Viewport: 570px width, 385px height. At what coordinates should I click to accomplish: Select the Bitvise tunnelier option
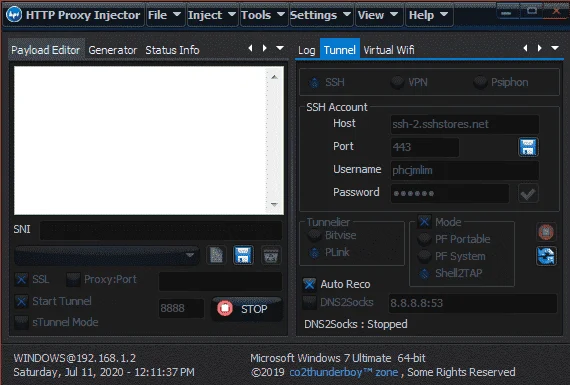click(x=332, y=236)
